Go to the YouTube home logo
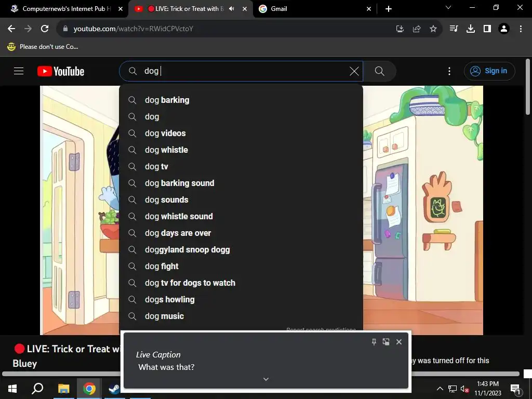The height and width of the screenshot is (399, 532). click(x=61, y=71)
